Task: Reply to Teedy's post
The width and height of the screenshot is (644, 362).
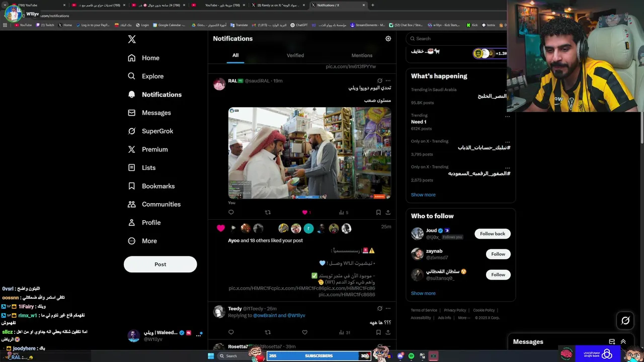Action: 231,332
